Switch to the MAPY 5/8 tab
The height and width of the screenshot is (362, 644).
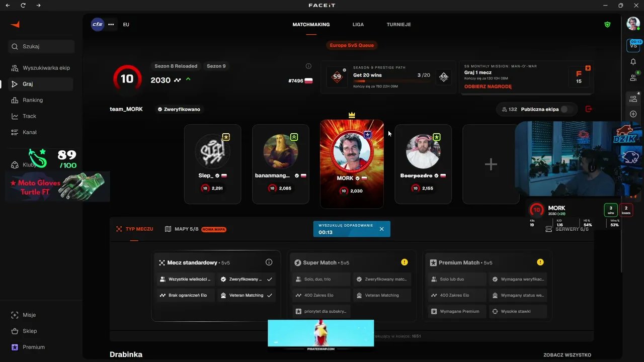pos(195,229)
